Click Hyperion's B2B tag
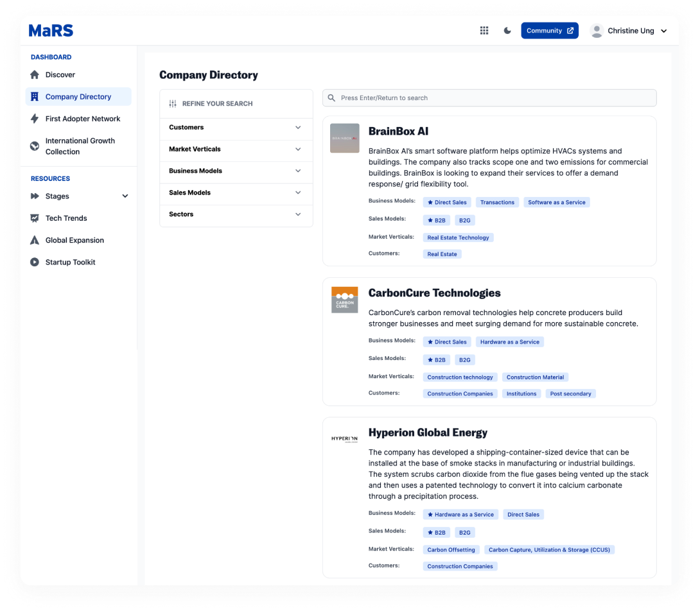The height and width of the screenshot is (611, 700). pyautogui.click(x=436, y=533)
